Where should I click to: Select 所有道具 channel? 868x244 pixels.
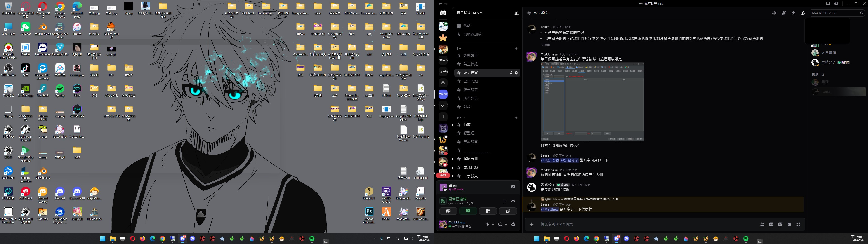point(487,99)
